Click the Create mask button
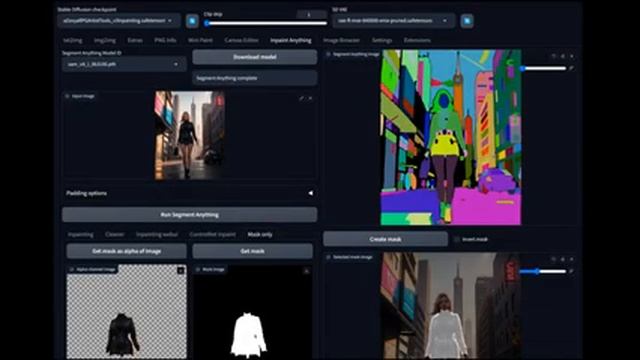The width and height of the screenshot is (640, 360). point(385,239)
